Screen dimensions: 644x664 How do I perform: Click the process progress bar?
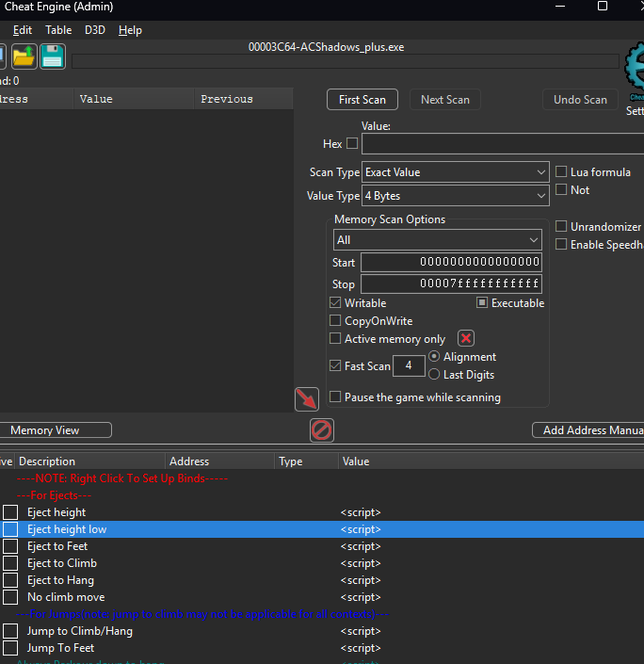point(346,62)
